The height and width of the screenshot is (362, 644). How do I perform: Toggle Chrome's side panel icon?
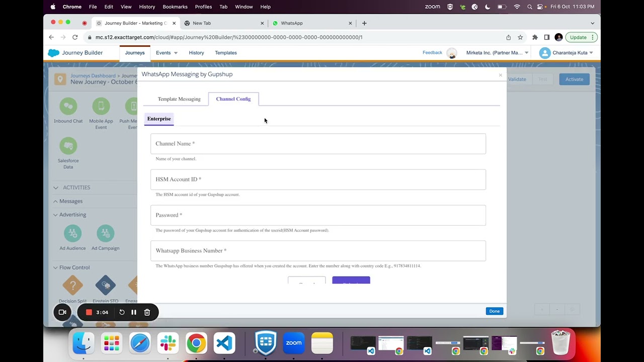[x=547, y=37]
